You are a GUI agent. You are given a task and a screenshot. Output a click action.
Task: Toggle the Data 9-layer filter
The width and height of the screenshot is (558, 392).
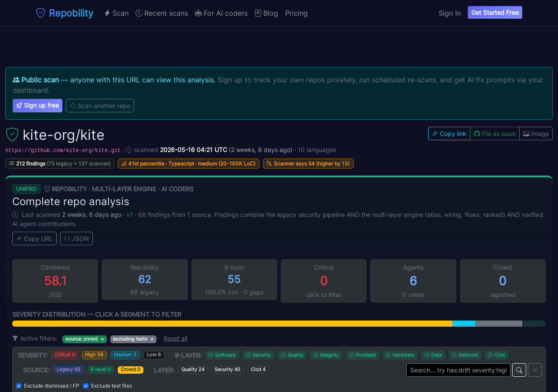433,355
